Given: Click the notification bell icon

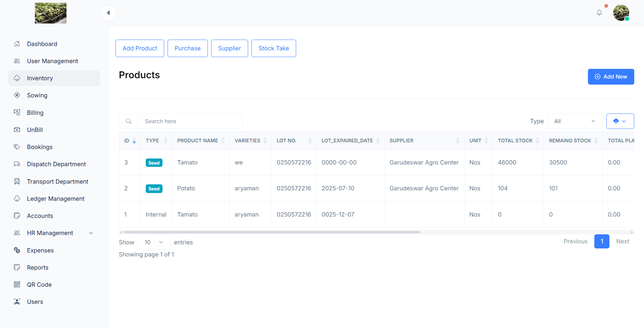Looking at the screenshot, I should 599,13.
